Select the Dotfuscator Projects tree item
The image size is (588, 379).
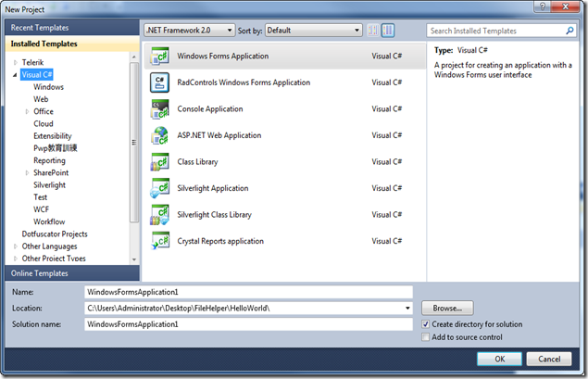(55, 234)
